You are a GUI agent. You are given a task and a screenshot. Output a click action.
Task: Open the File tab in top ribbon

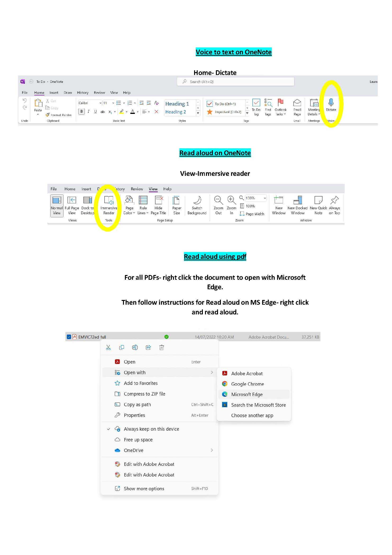[x=25, y=93]
